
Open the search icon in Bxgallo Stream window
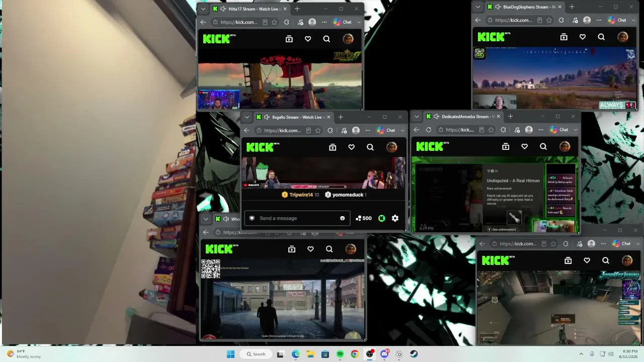tap(370, 147)
